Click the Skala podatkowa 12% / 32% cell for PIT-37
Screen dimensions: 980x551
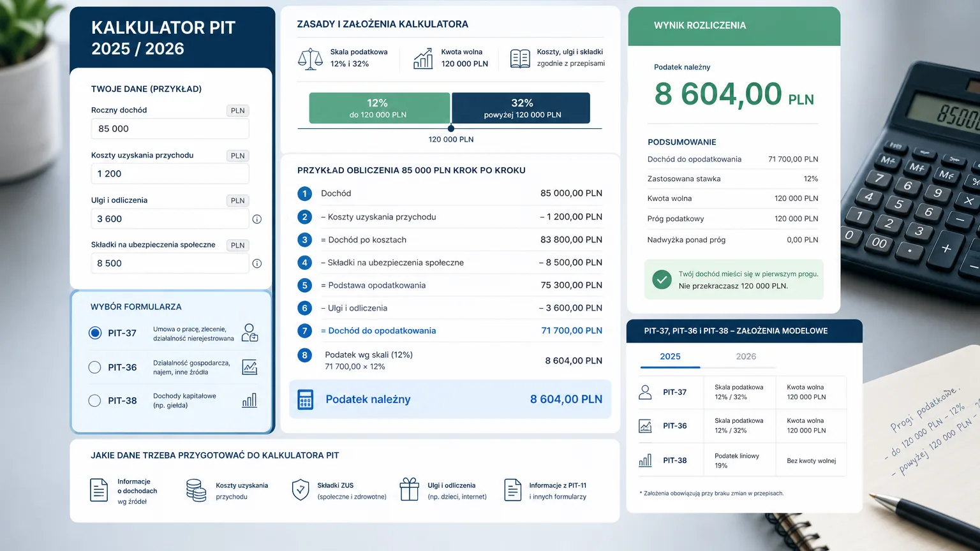click(x=740, y=392)
